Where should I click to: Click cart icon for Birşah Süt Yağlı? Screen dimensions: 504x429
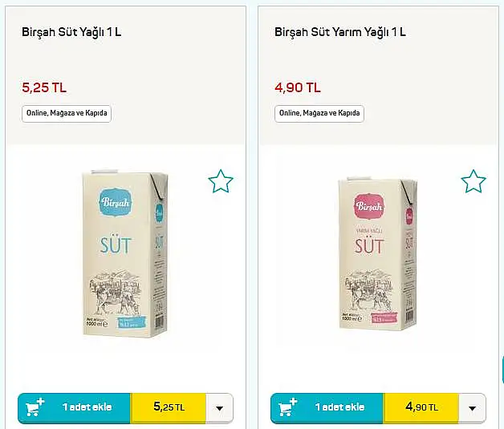35,407
